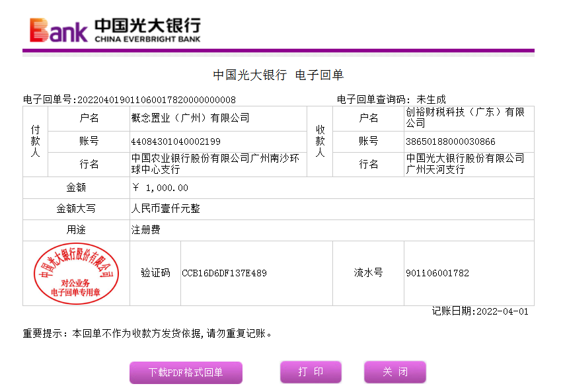
Task: Click the 电子回单查询码 未生成 text
Action: 391,99
